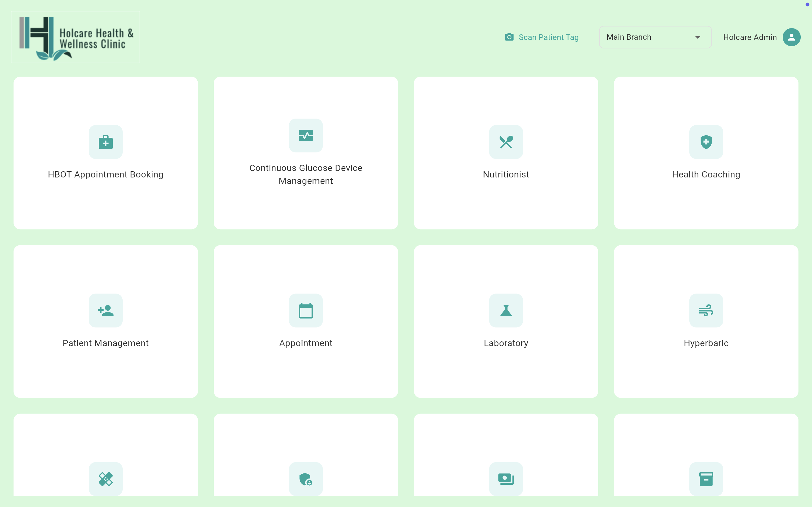This screenshot has width=812, height=507.
Task: Click the glucose monitor heartbeat icon
Action: pos(306,135)
